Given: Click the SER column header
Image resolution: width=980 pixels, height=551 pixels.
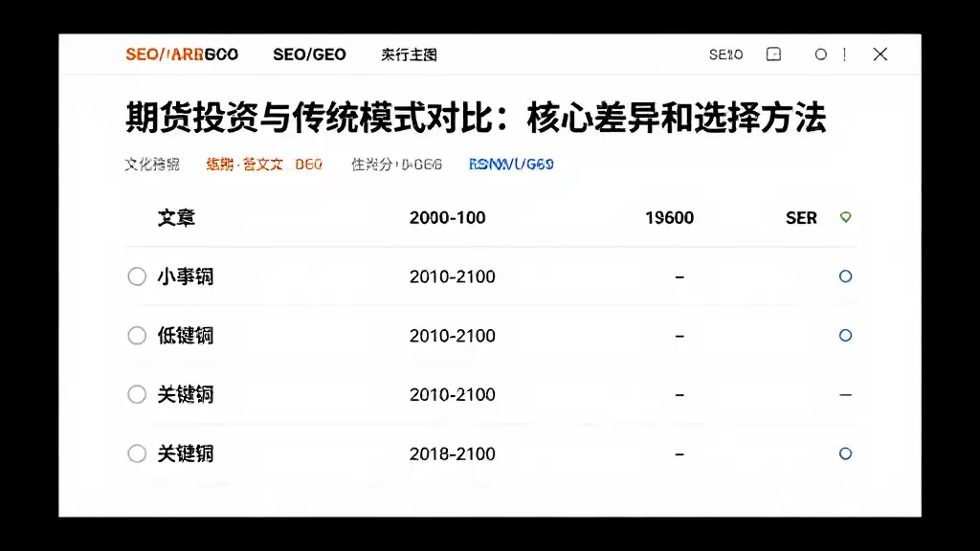Looking at the screenshot, I should click(801, 218).
